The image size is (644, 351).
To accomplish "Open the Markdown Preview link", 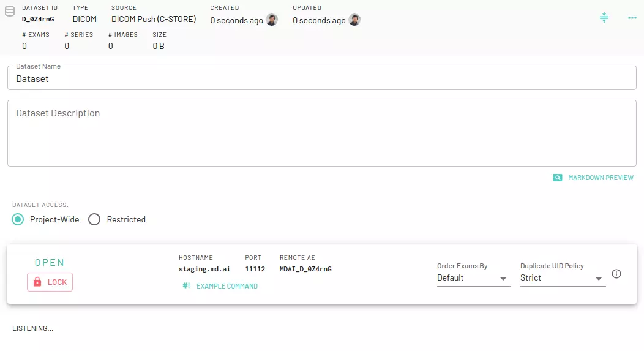I will pos(600,178).
